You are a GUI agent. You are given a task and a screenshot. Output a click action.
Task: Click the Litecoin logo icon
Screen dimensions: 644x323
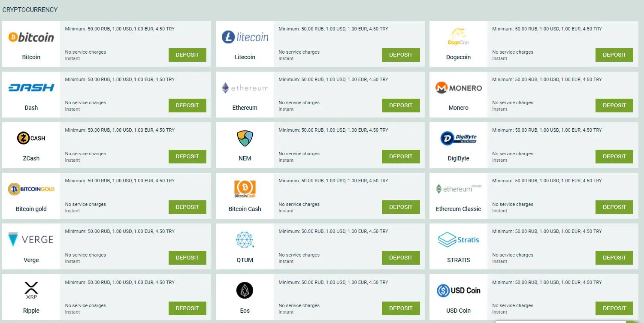click(245, 37)
